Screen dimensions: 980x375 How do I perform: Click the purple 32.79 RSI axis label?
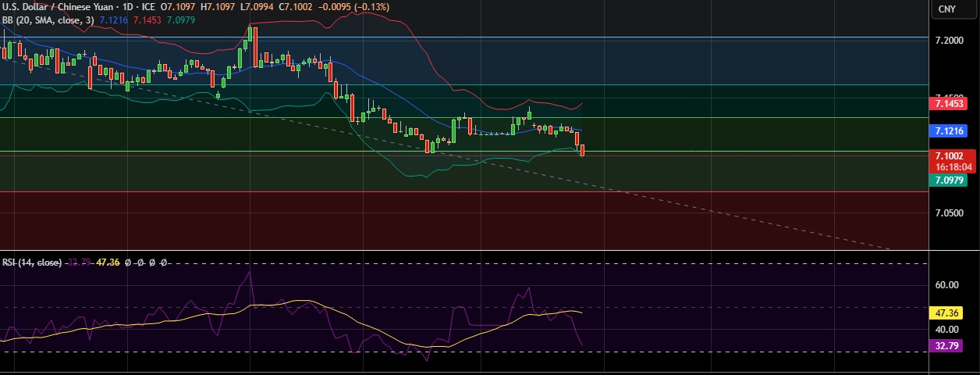(x=947, y=345)
